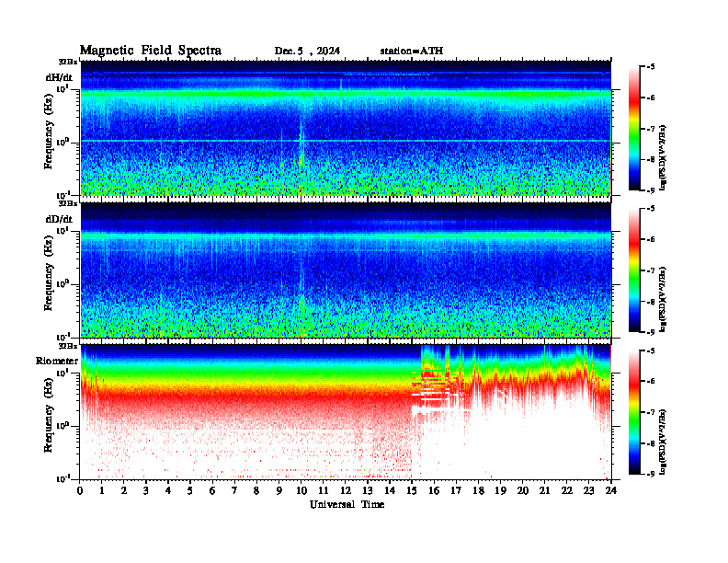The height and width of the screenshot is (563, 728).
Task: Click the '-9' value on Riometer color scale
Action: point(651,474)
